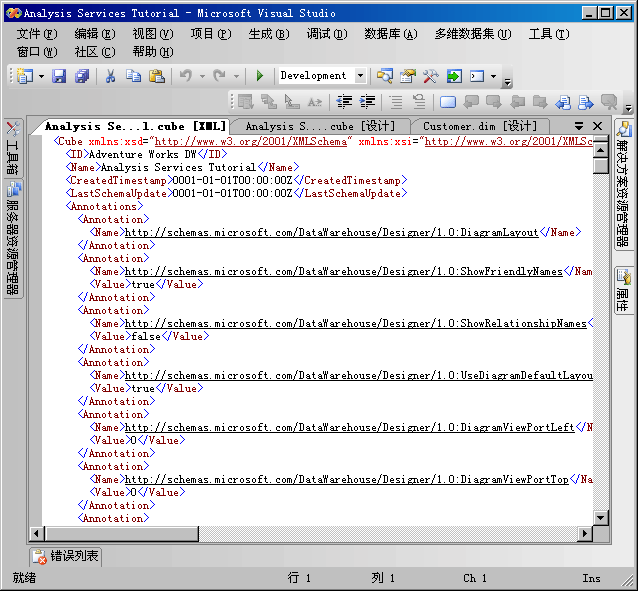638x591 pixels.
Task: Redo the last undone action
Action: click(x=220, y=76)
